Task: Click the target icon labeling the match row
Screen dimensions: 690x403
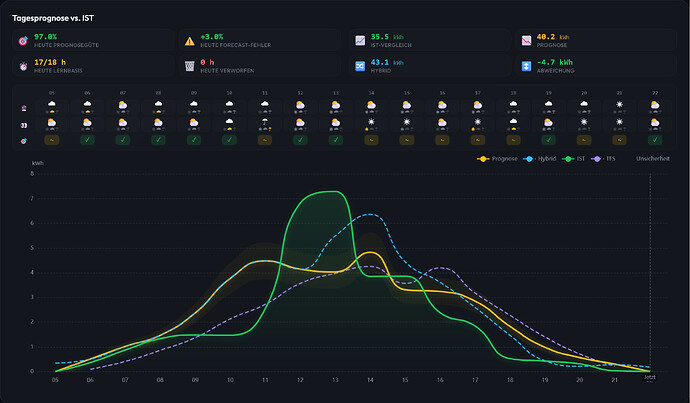Action: tap(24, 141)
